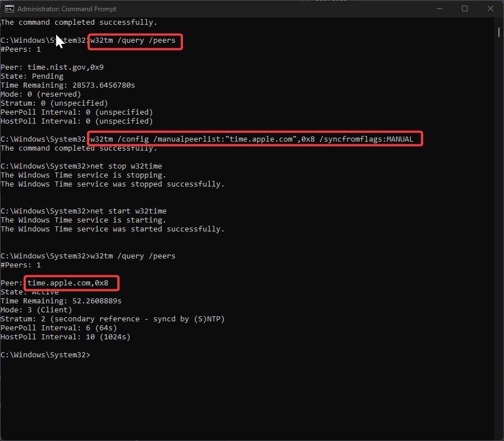
Task: Click the highlighted w32tm /query /peers command
Action: click(135, 40)
